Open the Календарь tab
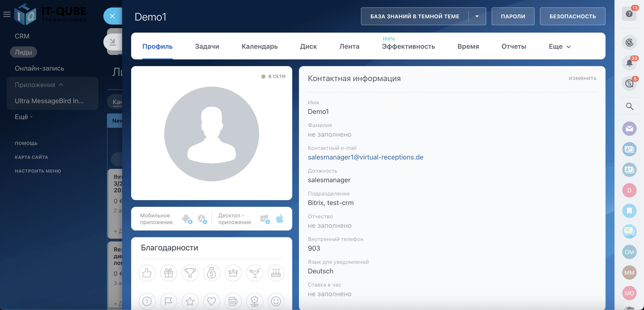Viewport: 644px width, 310px height. pyautogui.click(x=259, y=46)
